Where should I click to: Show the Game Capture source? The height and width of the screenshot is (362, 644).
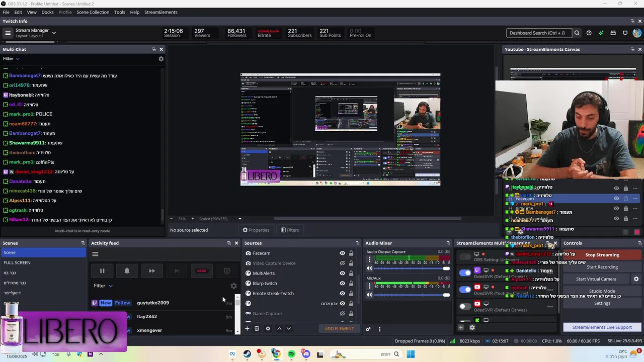[x=342, y=314]
